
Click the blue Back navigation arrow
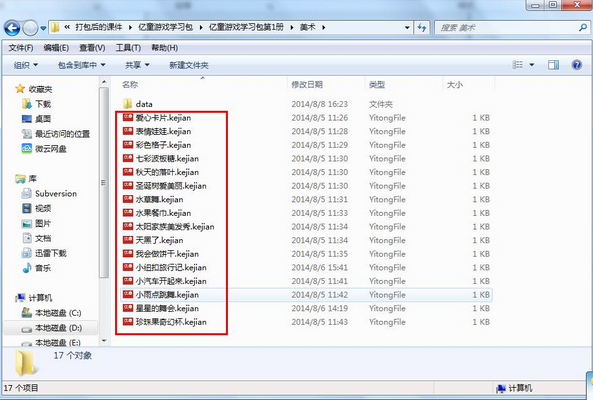[12, 28]
